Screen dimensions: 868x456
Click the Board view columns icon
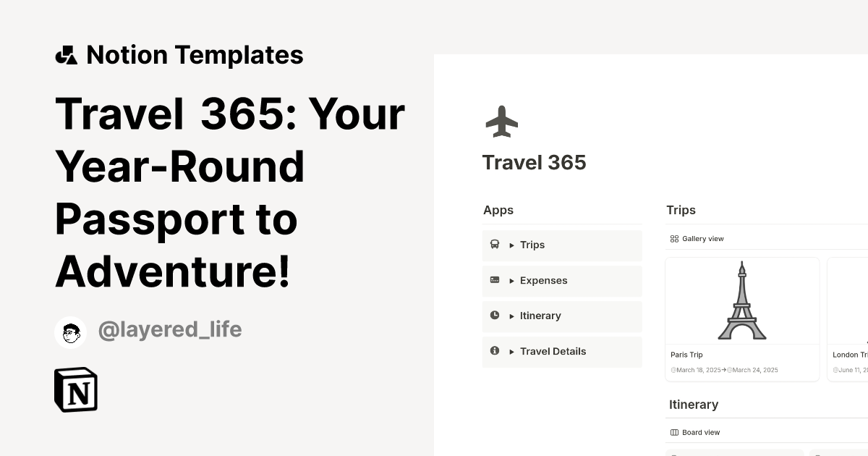tap(674, 432)
